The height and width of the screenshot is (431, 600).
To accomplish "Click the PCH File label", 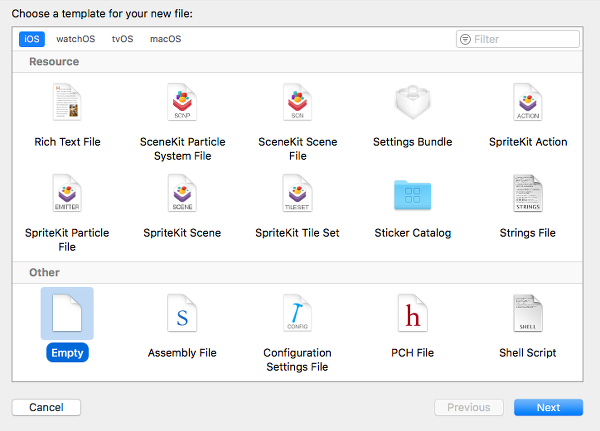I will pyautogui.click(x=412, y=353).
